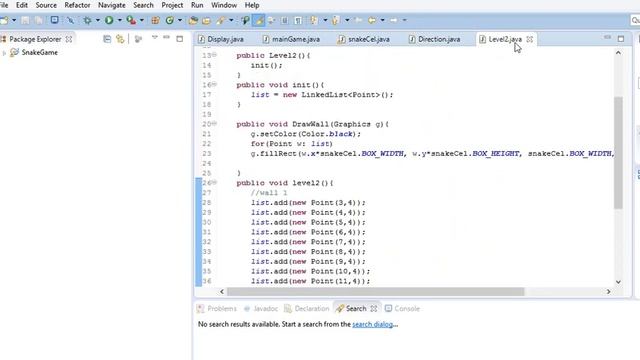640x360 pixels.
Task: Click the Save All toolbar icon
Action: [39, 20]
